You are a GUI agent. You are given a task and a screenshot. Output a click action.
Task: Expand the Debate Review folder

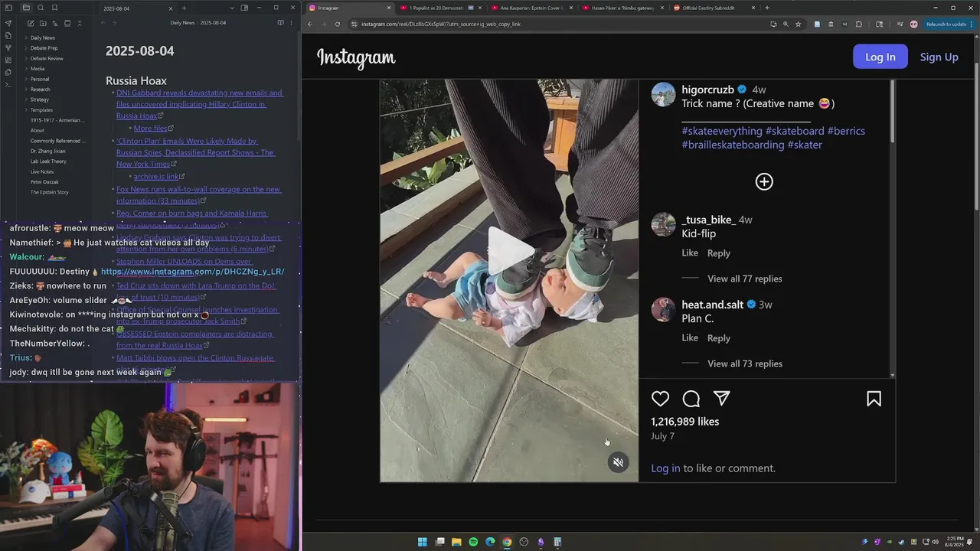point(47,58)
